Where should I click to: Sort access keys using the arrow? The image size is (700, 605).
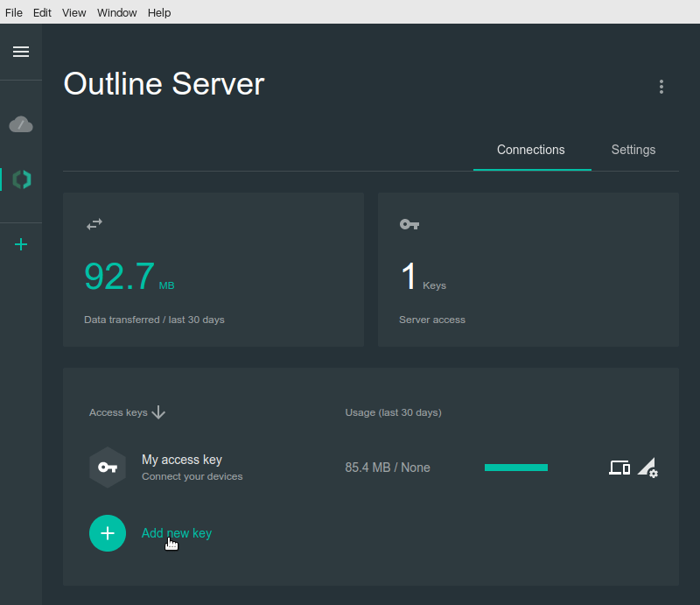click(x=158, y=412)
